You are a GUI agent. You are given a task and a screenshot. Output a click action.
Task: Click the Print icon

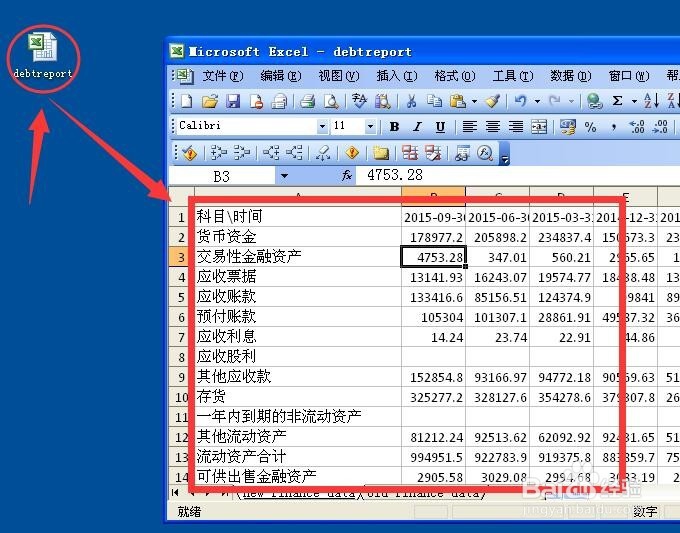click(x=307, y=101)
